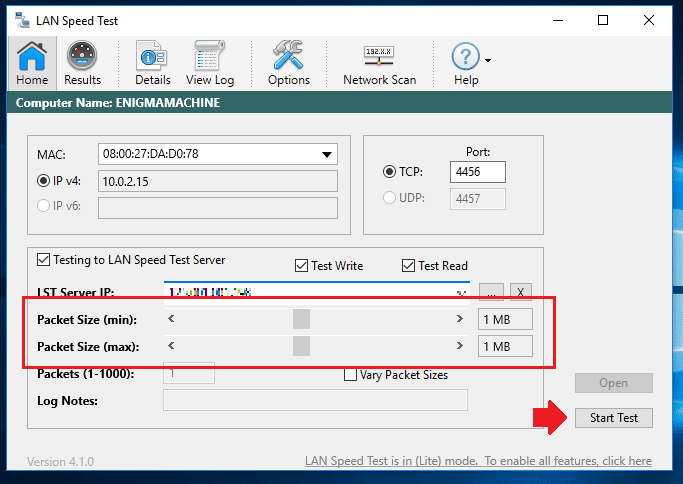Select the TCP radio button
Viewport: 683px width, 484px height.
389,172
